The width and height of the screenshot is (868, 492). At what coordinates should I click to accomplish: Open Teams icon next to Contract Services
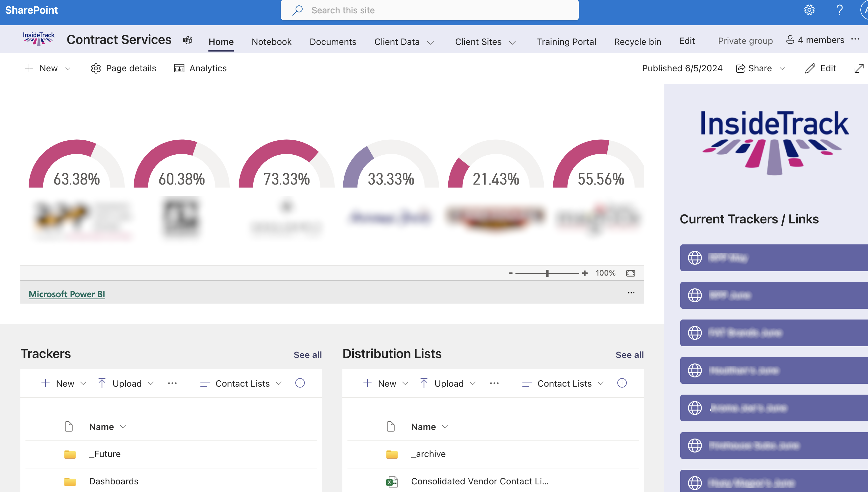(x=187, y=40)
